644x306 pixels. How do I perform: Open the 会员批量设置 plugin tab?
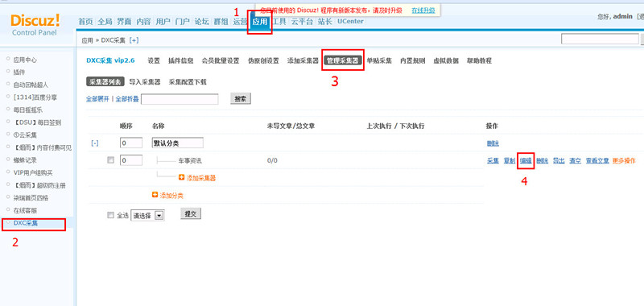[221, 60]
